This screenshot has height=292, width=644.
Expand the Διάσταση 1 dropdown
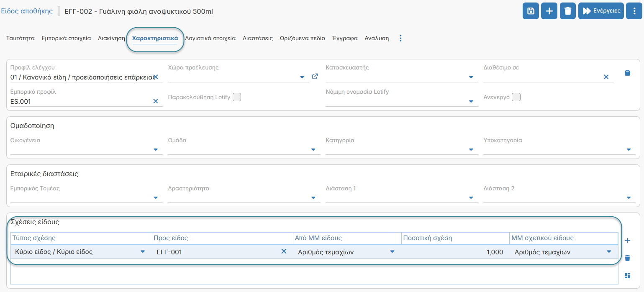[x=471, y=198]
